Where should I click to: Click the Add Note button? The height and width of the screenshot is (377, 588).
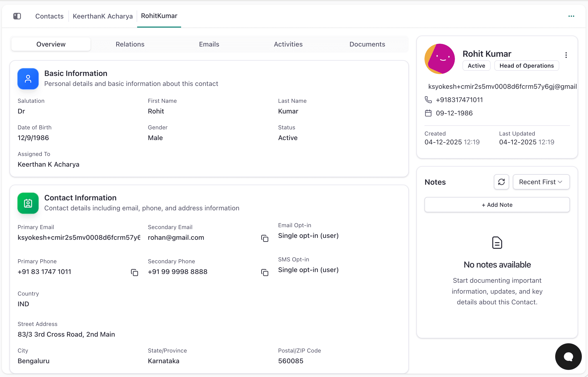click(x=497, y=205)
